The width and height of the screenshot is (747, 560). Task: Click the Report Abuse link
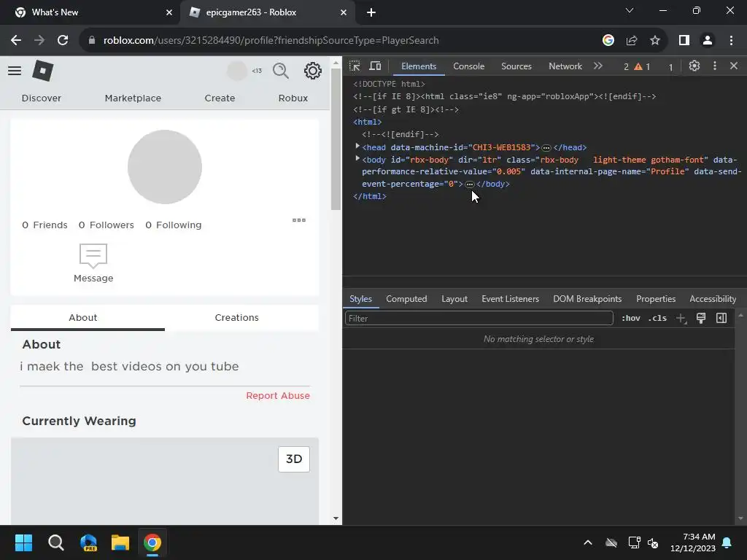(278, 396)
